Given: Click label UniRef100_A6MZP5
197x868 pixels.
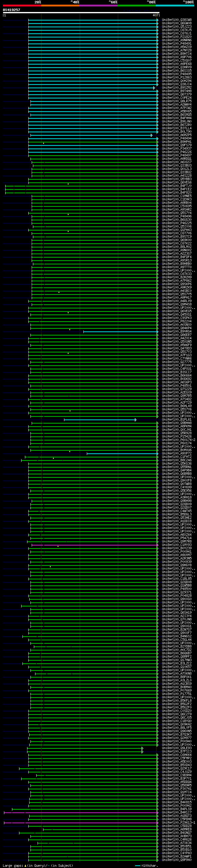Looking at the screenshot, I should click(177, 135).
